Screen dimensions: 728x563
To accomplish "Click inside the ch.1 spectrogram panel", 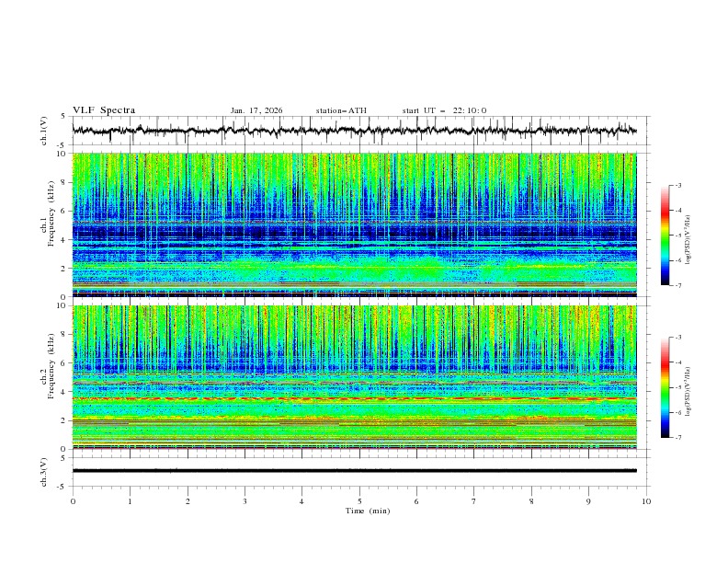I will pos(354,224).
